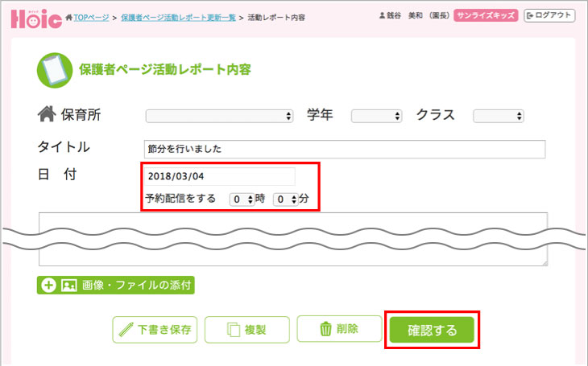Click the green clipboard report icon

coord(55,70)
